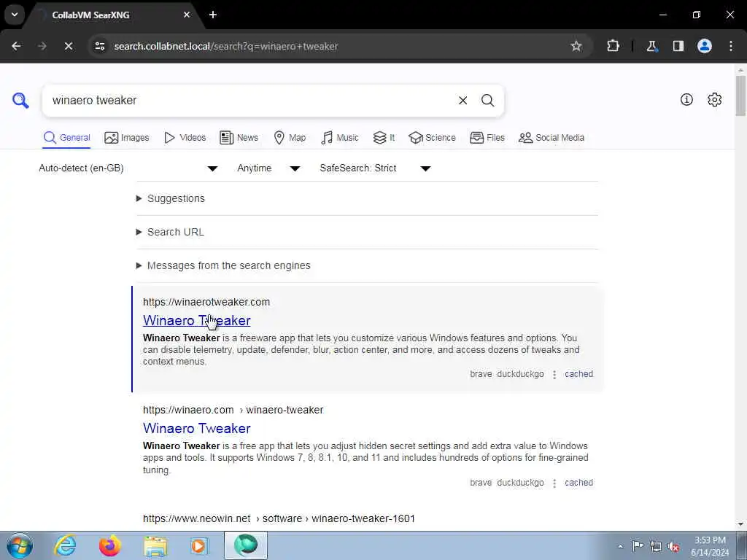Click duckduckgo engine label on first result
The height and width of the screenshot is (560, 747).
pos(520,374)
